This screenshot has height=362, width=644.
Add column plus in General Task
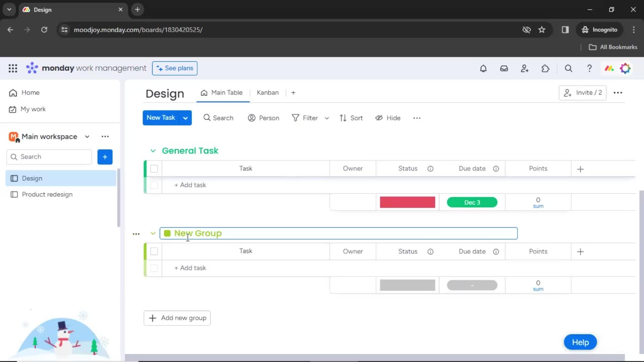tap(580, 169)
